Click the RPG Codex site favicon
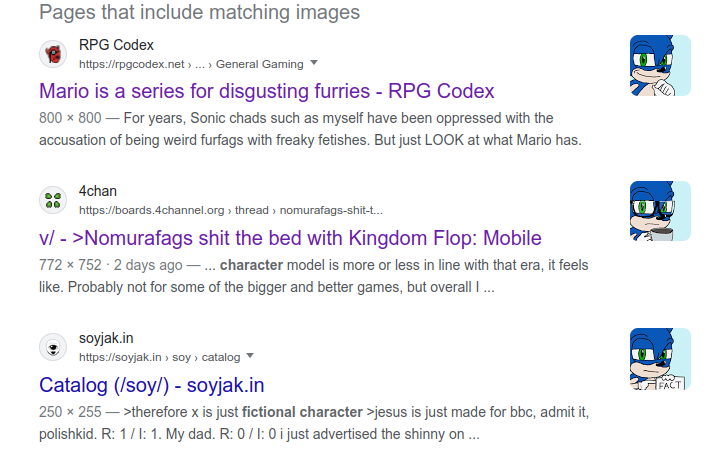Viewport: 713px width, 460px height. click(x=53, y=54)
